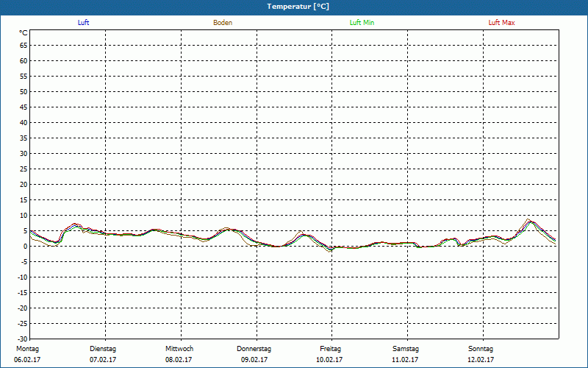This screenshot has height=368, width=588.
Task: Click the Sonntag day label
Action: click(x=481, y=349)
